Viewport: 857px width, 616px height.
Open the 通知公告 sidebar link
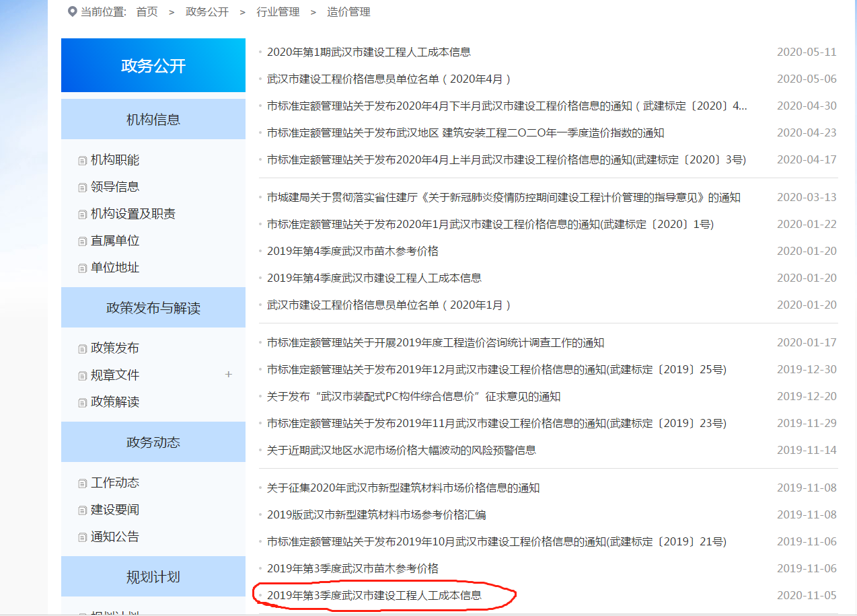[115, 537]
